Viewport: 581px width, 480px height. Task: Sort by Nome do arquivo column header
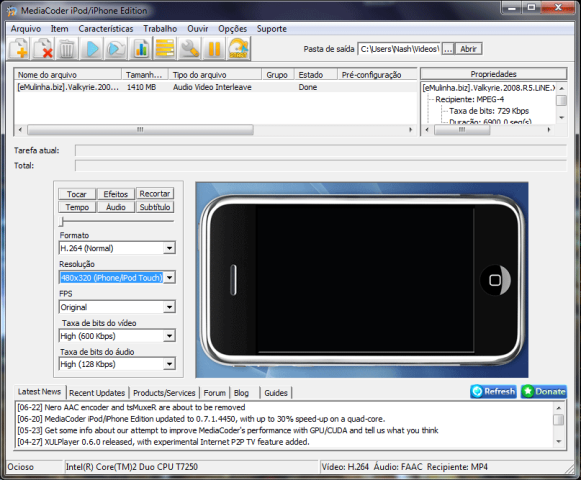(68, 75)
